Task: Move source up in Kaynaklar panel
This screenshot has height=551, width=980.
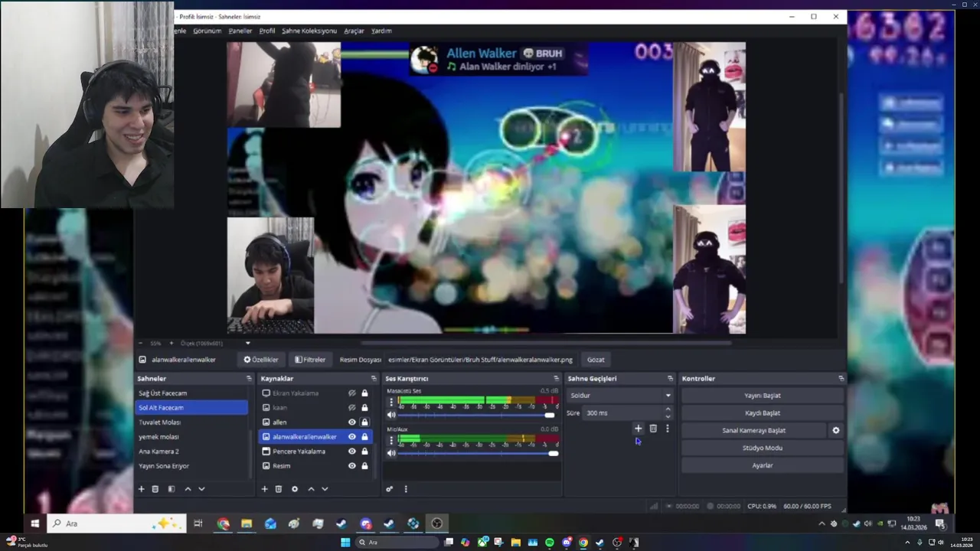Action: (311, 489)
